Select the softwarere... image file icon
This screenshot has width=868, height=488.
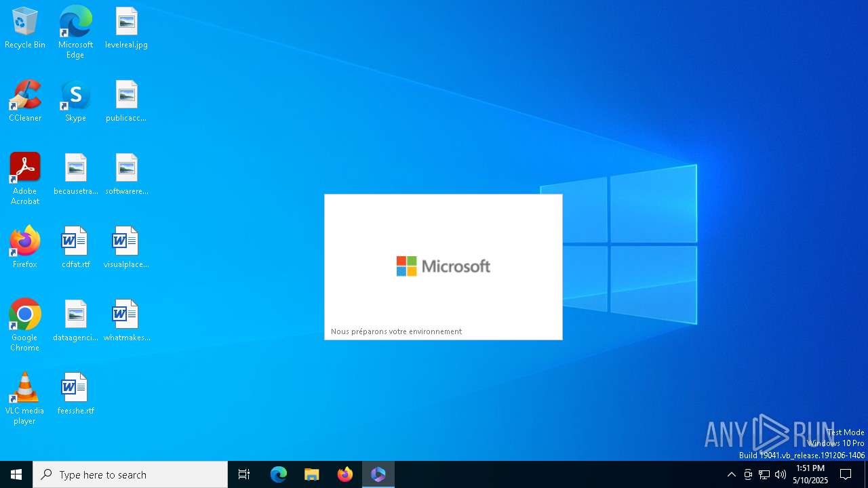(126, 175)
